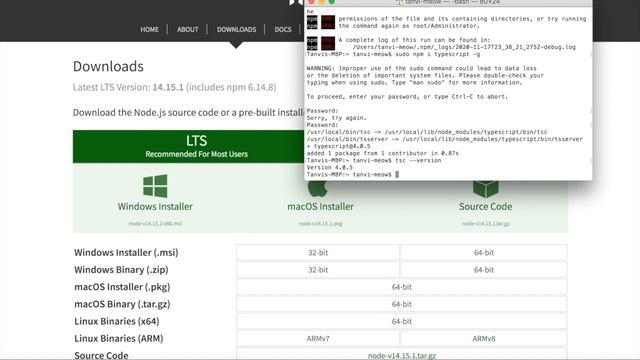Viewport: 640px width, 360px height.
Task: Download Windows Binary (.zip) 32-bit
Action: click(x=318, y=270)
